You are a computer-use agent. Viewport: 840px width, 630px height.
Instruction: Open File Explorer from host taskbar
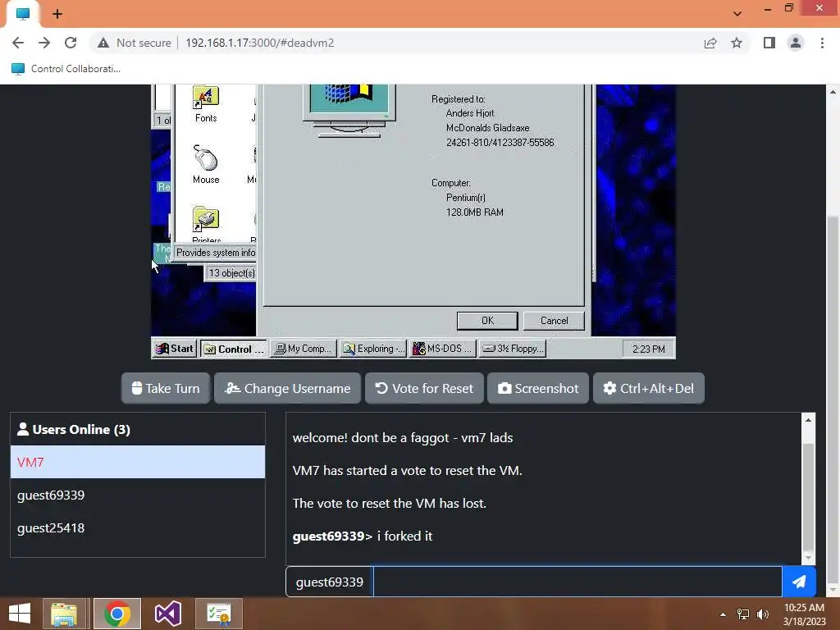pyautogui.click(x=64, y=614)
